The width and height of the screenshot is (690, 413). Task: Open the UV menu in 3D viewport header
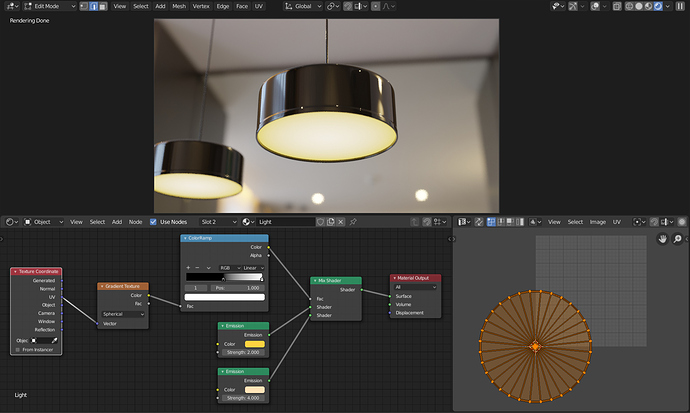(x=259, y=6)
